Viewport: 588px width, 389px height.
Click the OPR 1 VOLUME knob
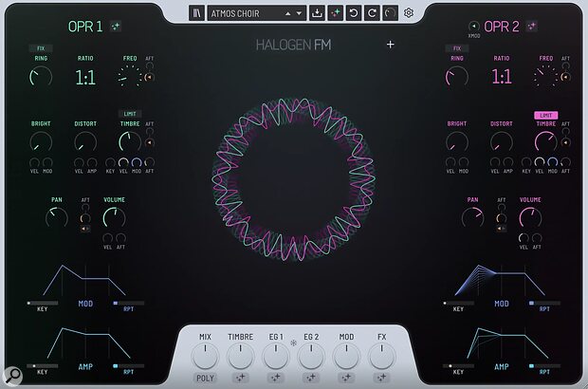(x=114, y=218)
